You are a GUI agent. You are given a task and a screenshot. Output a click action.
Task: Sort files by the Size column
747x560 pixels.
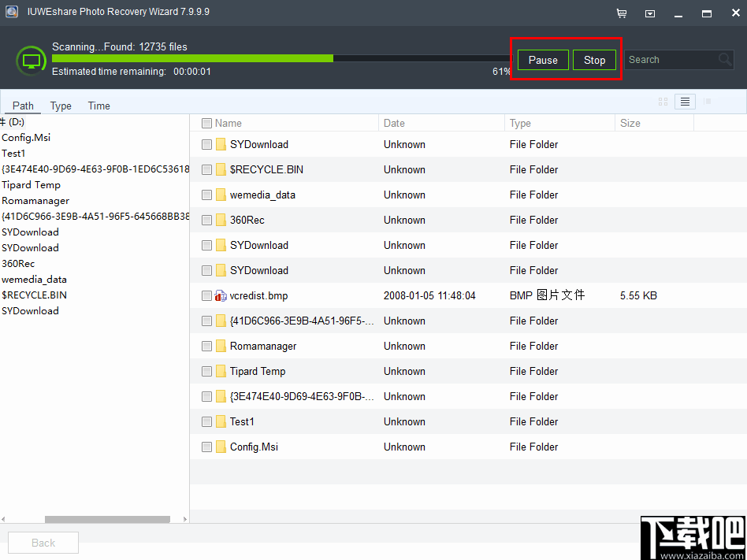pyautogui.click(x=629, y=123)
